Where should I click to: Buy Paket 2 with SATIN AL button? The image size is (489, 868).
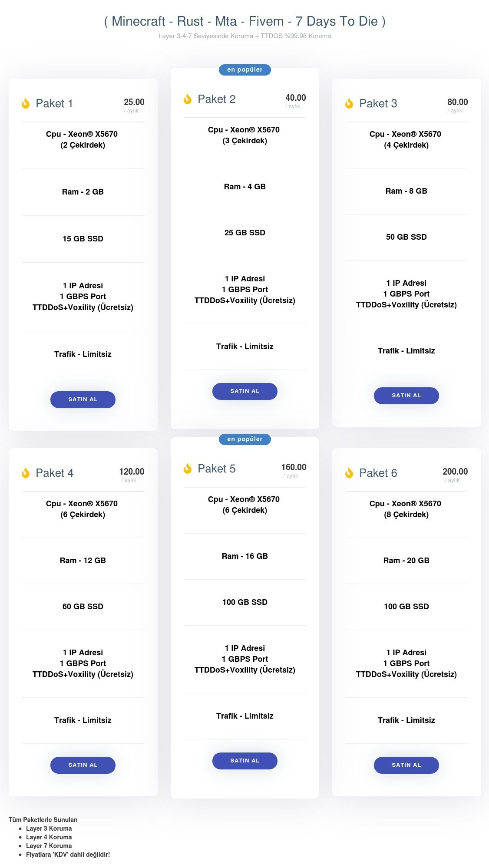(244, 391)
